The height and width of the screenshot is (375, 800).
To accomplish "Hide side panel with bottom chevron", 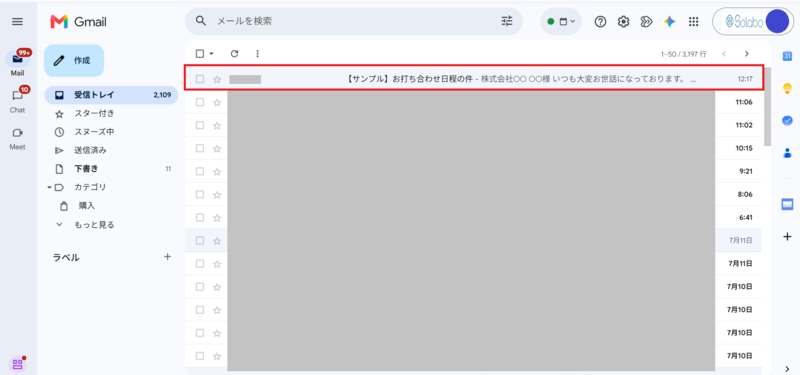I will pyautogui.click(x=787, y=368).
